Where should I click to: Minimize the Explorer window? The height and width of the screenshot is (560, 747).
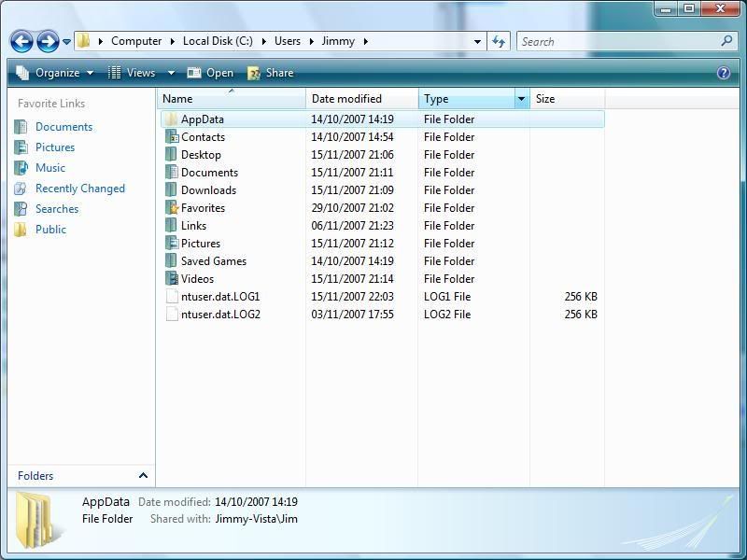(x=666, y=8)
